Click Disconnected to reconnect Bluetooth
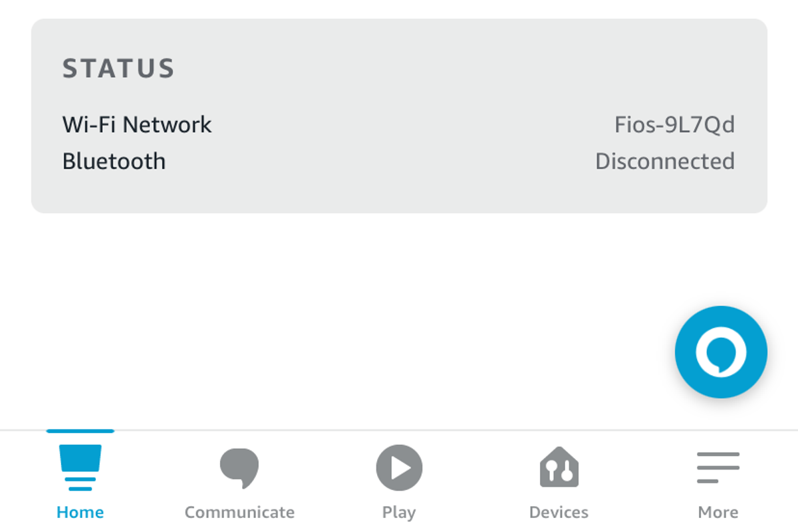 pos(665,161)
